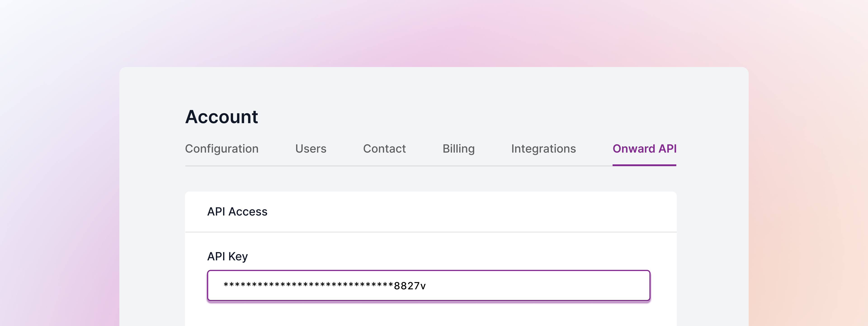Click the API Access section header
Image resolution: width=868 pixels, height=326 pixels.
tap(238, 212)
